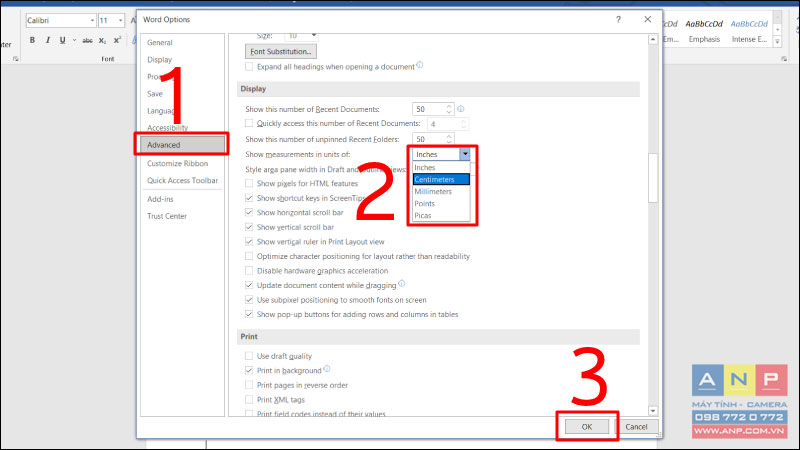Expand the Styles gallery more arrow
Image resolution: width=800 pixels, height=450 pixels.
(777, 41)
